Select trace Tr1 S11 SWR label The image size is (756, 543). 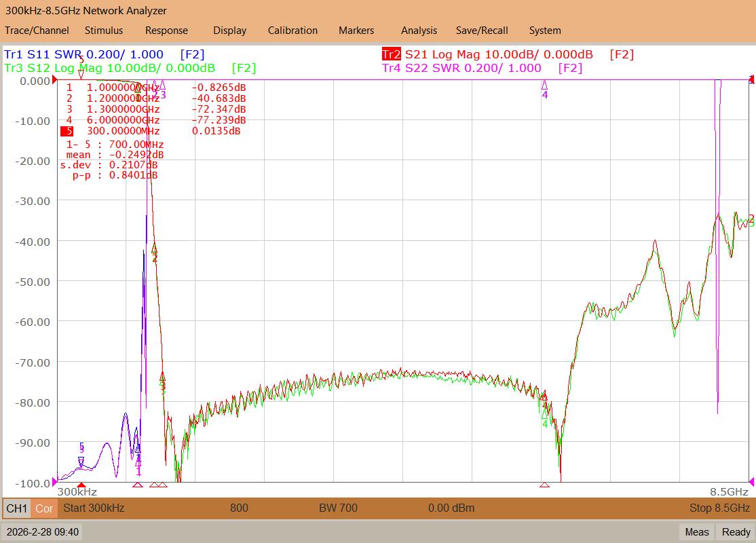coord(104,54)
